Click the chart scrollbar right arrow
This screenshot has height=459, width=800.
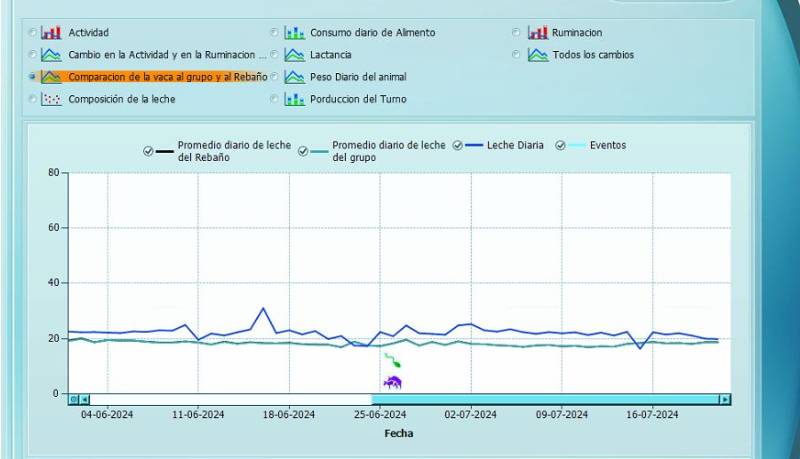tap(724, 399)
